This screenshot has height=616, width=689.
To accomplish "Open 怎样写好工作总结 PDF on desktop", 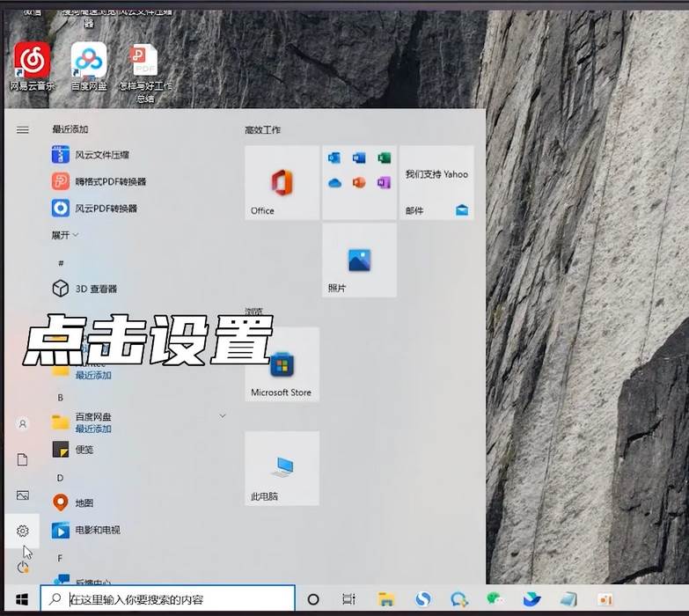I will coord(145,73).
